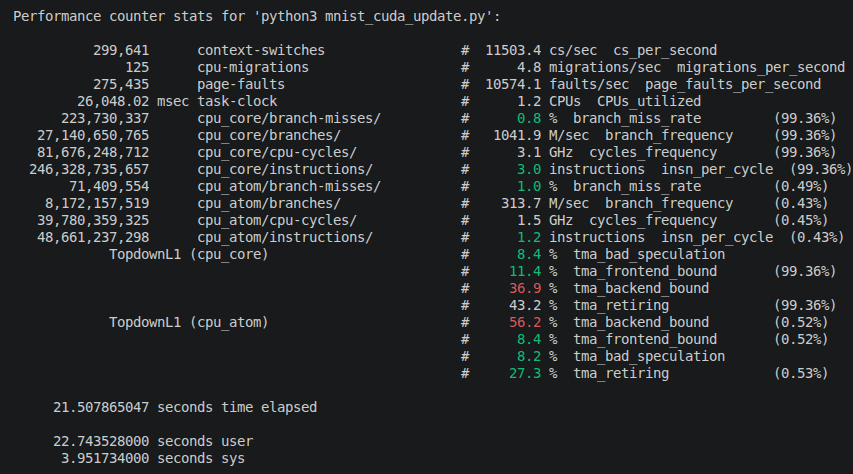Screen dimensions: 853x474
Task: Click the context-switches event name
Action: (x=261, y=51)
